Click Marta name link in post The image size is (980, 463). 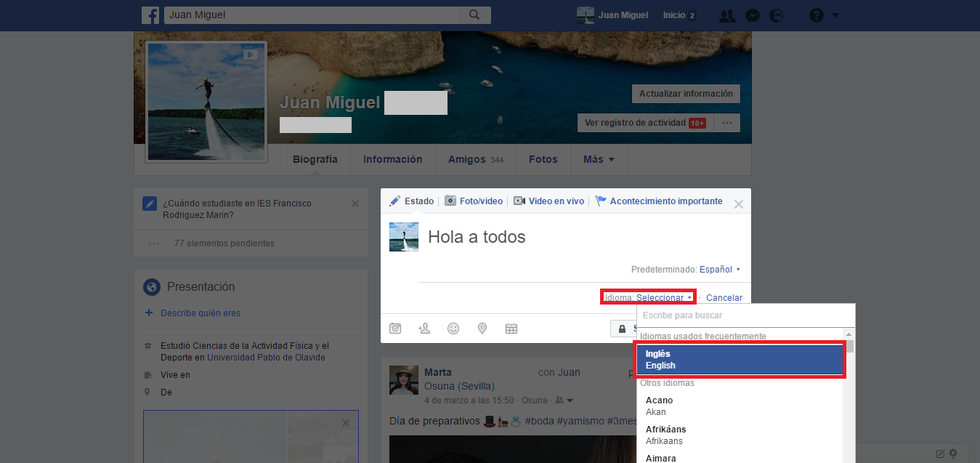(x=438, y=372)
